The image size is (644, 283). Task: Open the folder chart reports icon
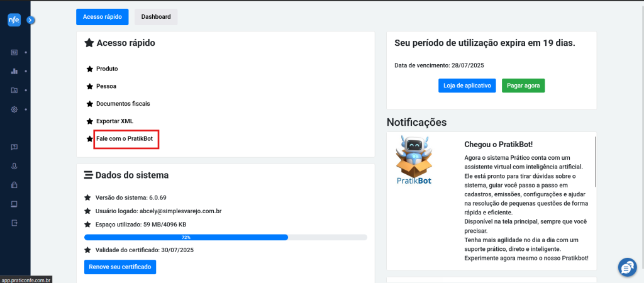(x=14, y=91)
